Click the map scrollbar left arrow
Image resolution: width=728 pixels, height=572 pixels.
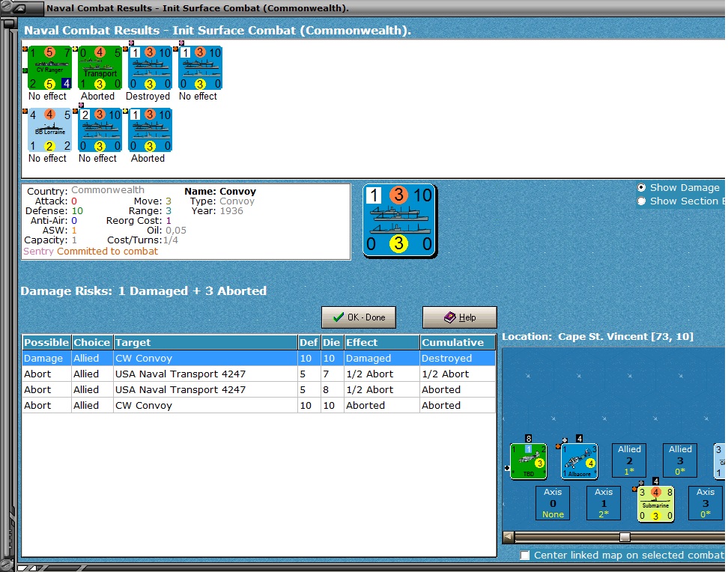tap(509, 537)
